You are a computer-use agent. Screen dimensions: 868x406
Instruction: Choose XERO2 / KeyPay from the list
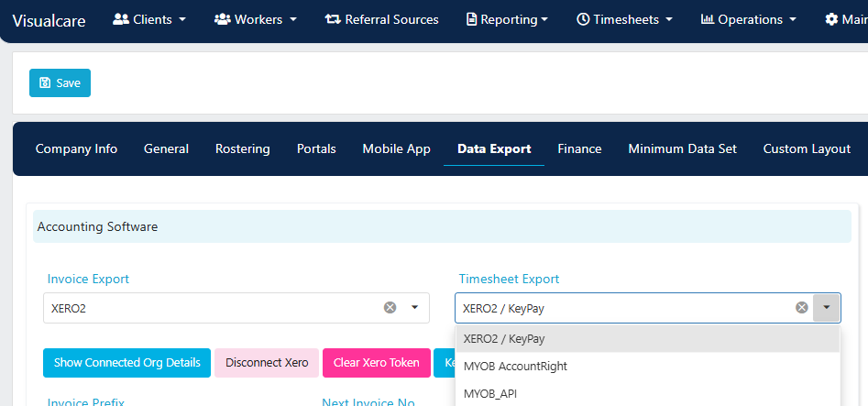point(648,338)
